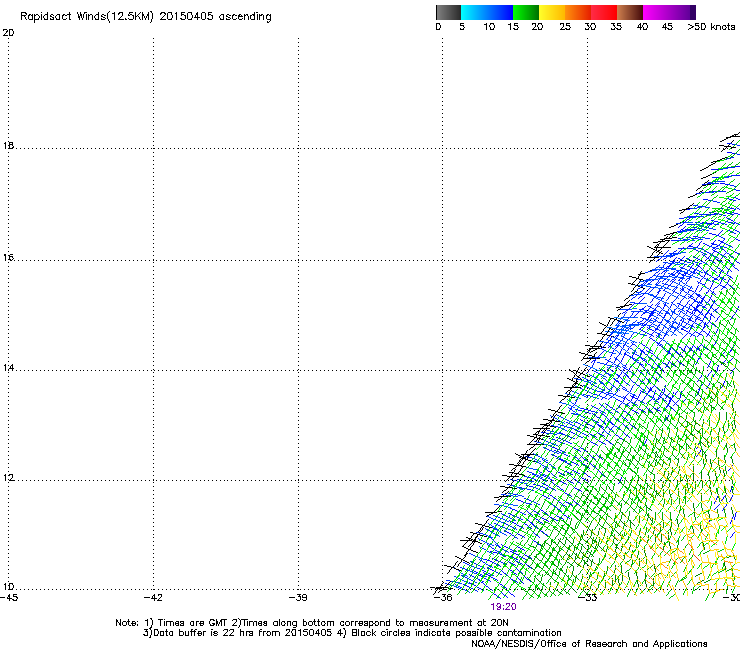Click latitude axis label '16'
Screen dimensions: 740x650
pyautogui.click(x=8, y=257)
